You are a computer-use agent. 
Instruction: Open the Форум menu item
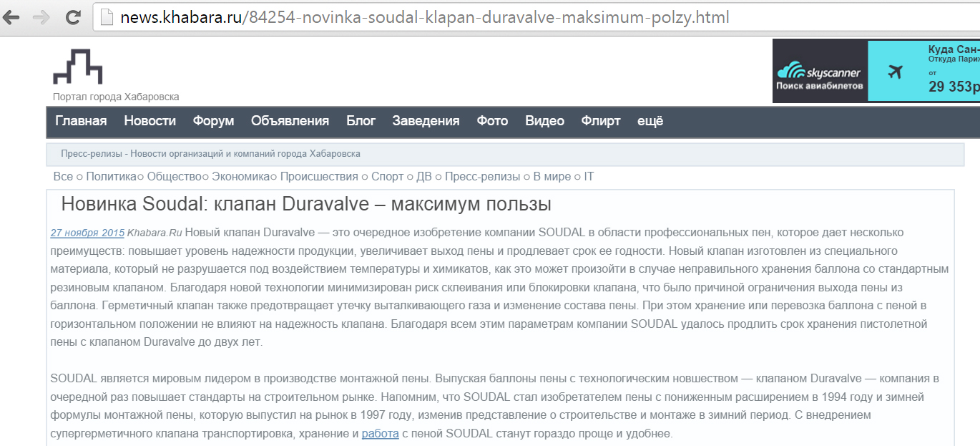213,121
